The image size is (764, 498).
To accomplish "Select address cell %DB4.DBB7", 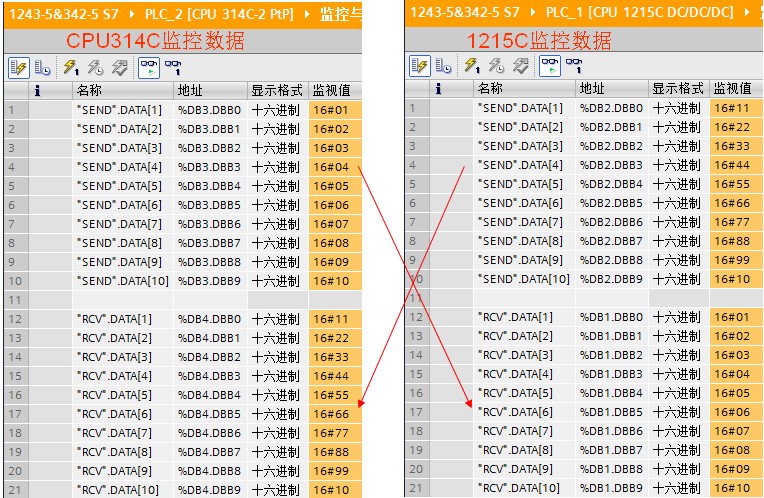I will (x=210, y=452).
